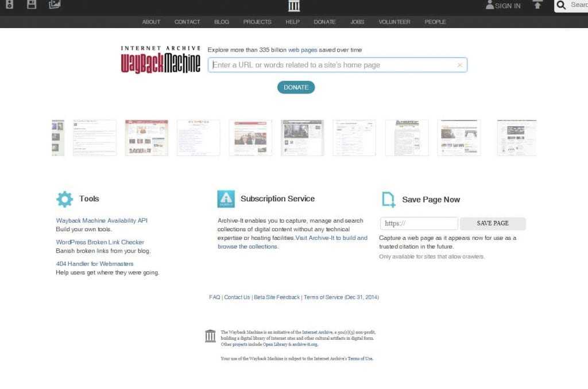Open 404 Handler for Webmasters link

(95, 264)
